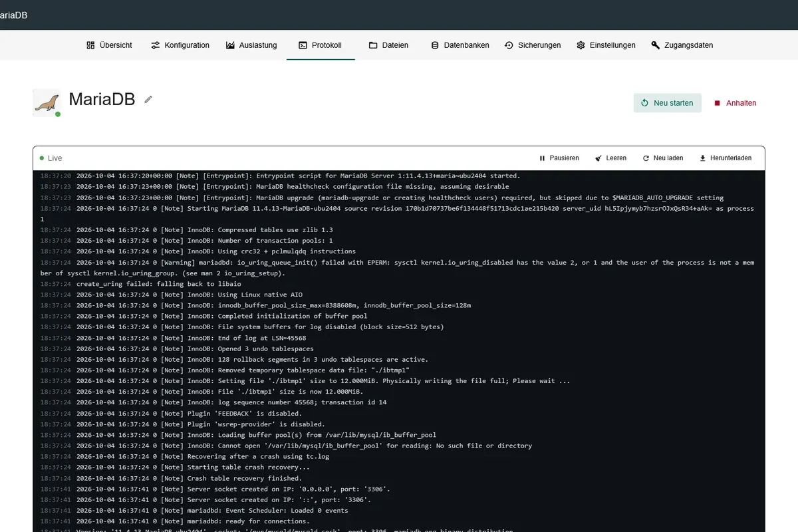
Task: Select the Protokoll tab
Action: [x=321, y=45]
